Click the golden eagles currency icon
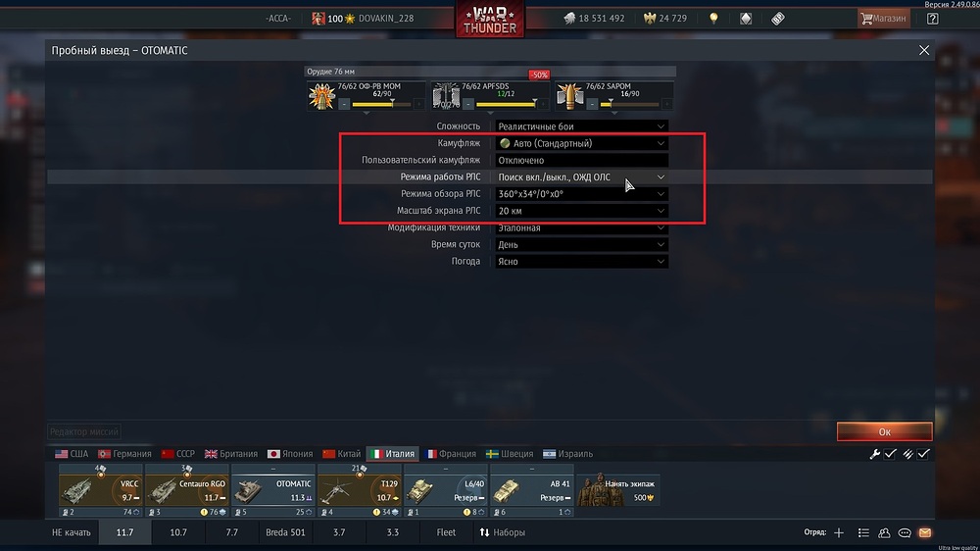Viewport: 980px width, 551px height. [650, 19]
